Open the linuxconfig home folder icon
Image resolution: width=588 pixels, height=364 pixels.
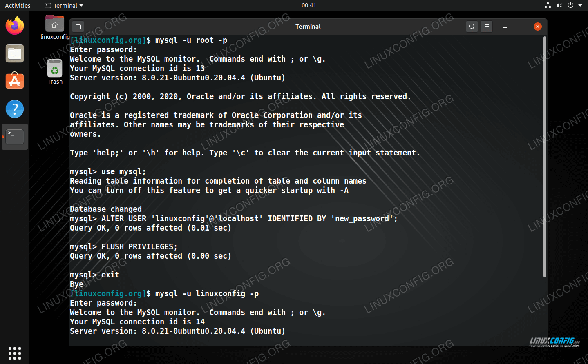click(55, 27)
